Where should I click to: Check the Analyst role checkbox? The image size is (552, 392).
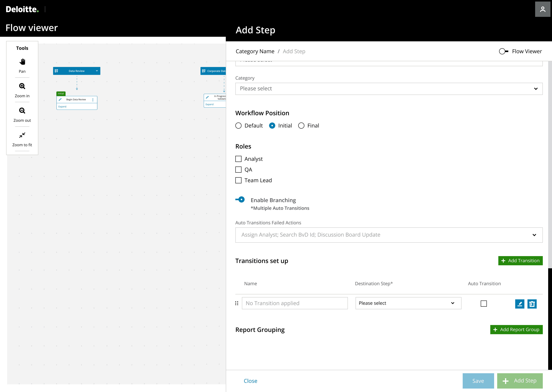239,159
